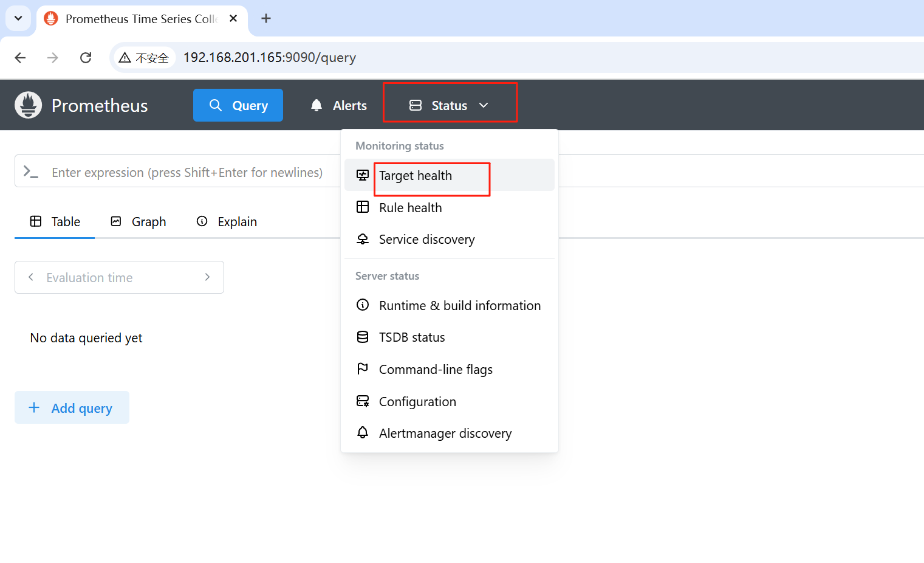Click the 'Monitoring status' section label
The image size is (924, 563).
[x=400, y=146]
